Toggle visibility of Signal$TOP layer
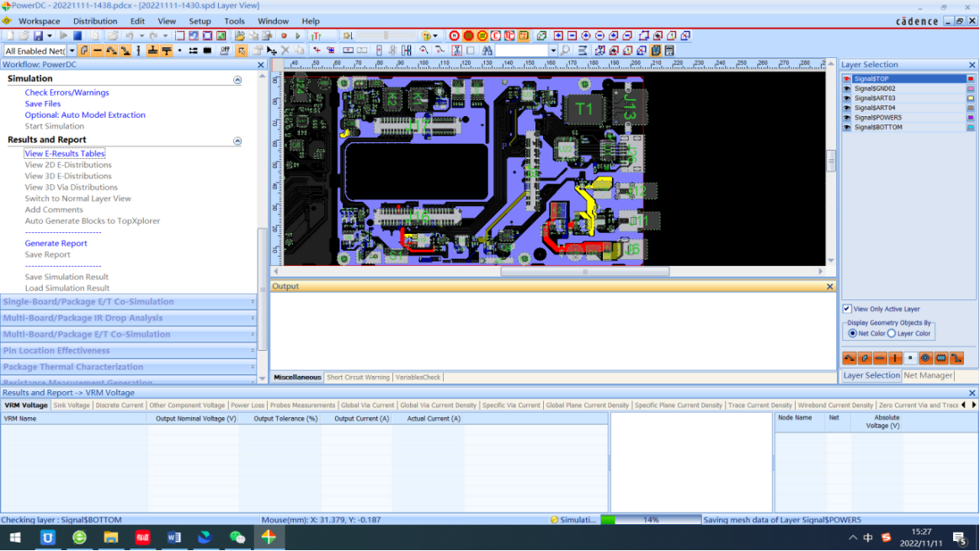 click(847, 79)
